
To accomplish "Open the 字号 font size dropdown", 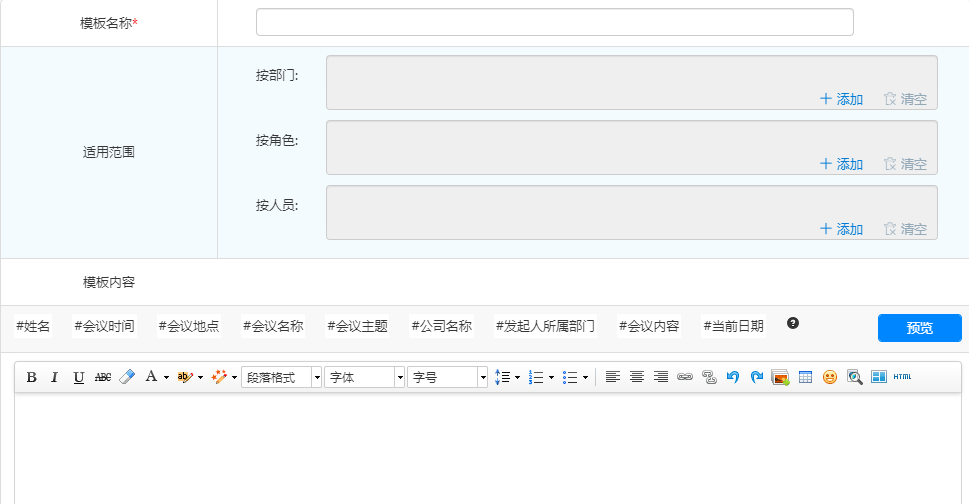I will (447, 377).
